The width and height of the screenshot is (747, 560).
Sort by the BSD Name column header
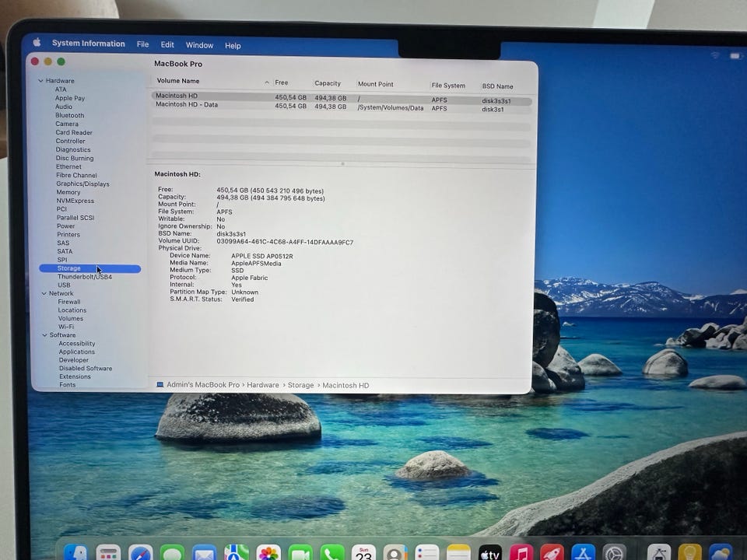[497, 86]
